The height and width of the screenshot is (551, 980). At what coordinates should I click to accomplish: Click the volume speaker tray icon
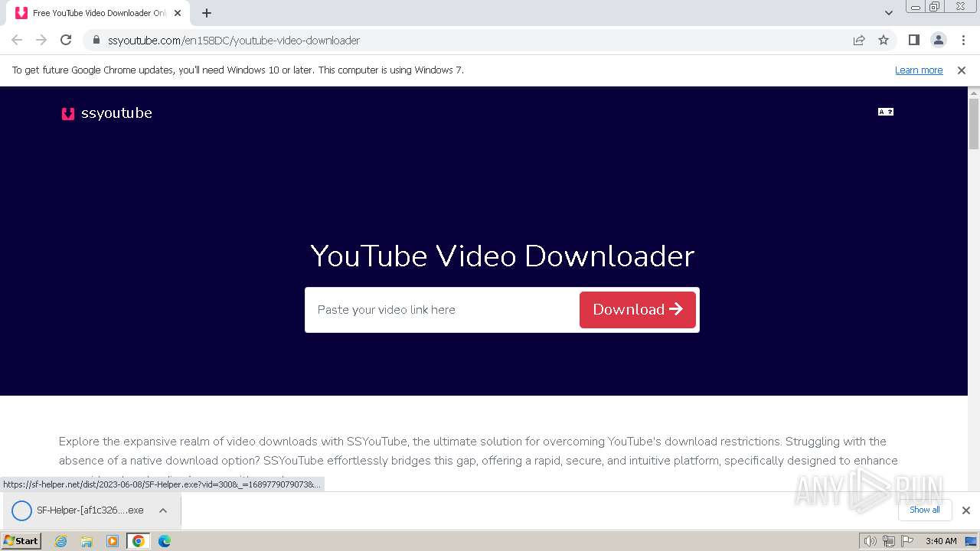[x=871, y=541]
